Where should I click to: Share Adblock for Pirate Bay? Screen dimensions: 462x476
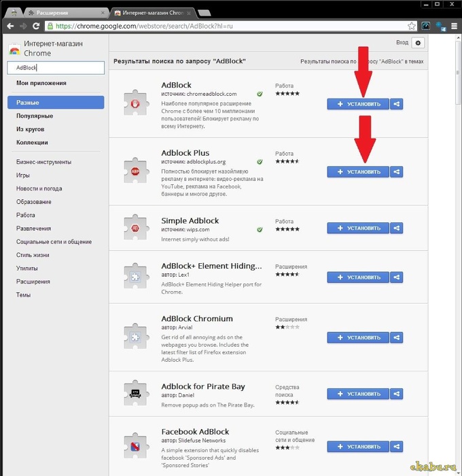[x=397, y=394]
